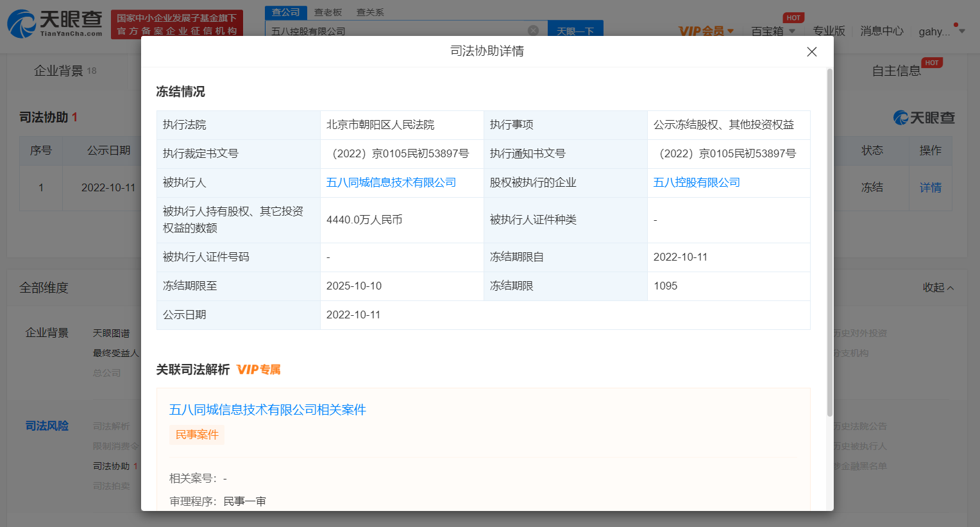Click the 执行通知书文号 value cell
Screen dimensions: 980x527
pyautogui.click(x=729, y=153)
